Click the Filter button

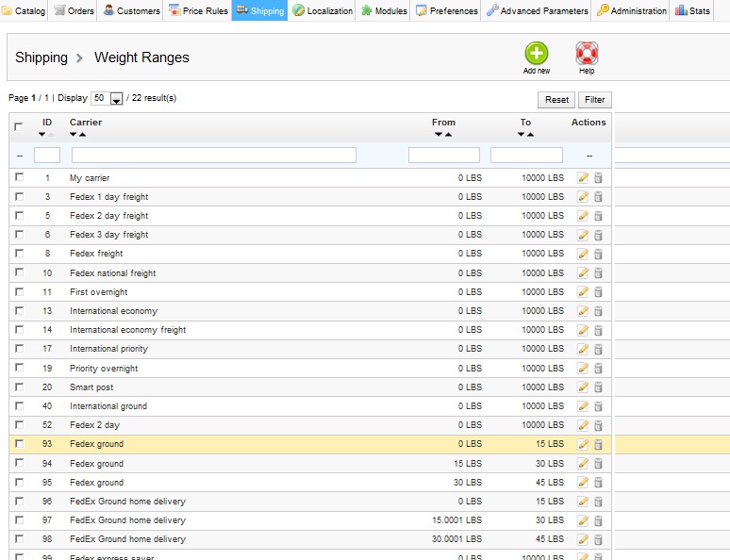(594, 100)
